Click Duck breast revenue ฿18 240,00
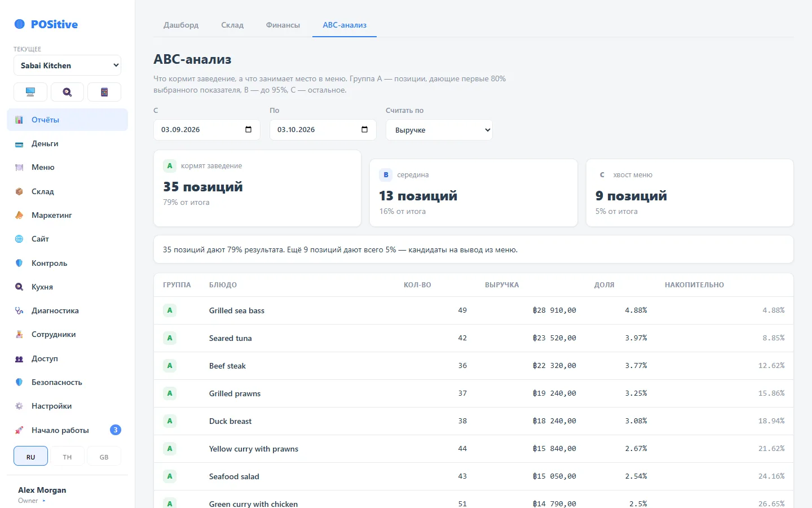The width and height of the screenshot is (812, 508). click(554, 421)
